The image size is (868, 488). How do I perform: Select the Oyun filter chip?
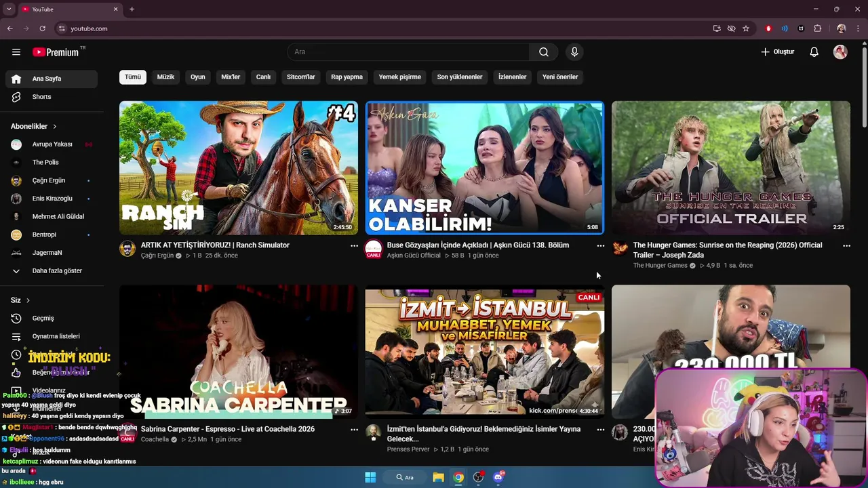[x=198, y=77]
